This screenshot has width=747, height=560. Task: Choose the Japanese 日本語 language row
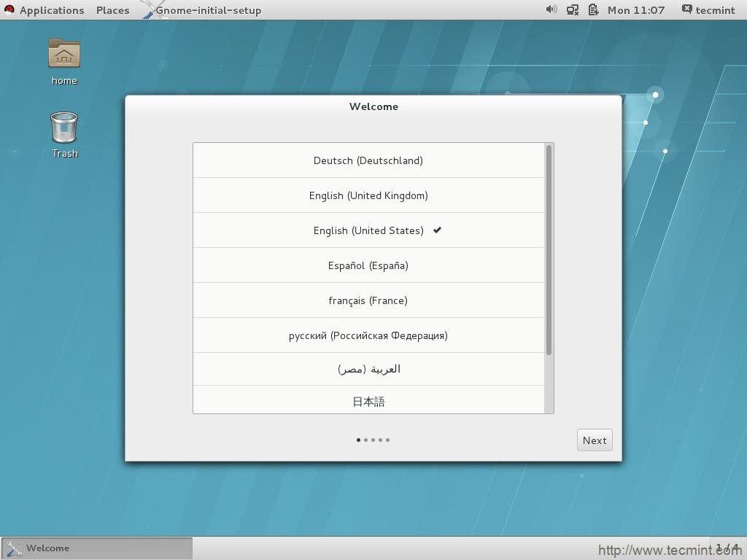(368, 400)
